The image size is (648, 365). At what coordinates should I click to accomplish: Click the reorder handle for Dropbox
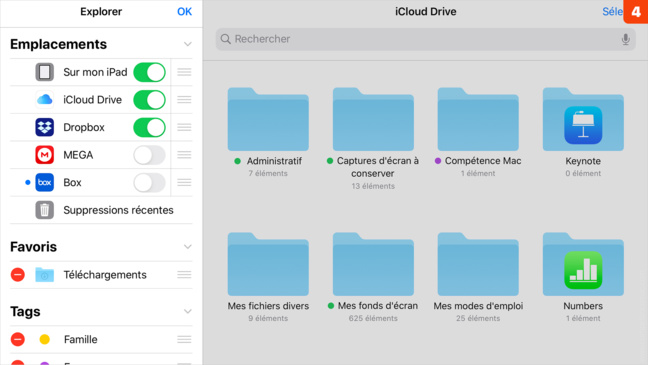(x=184, y=127)
